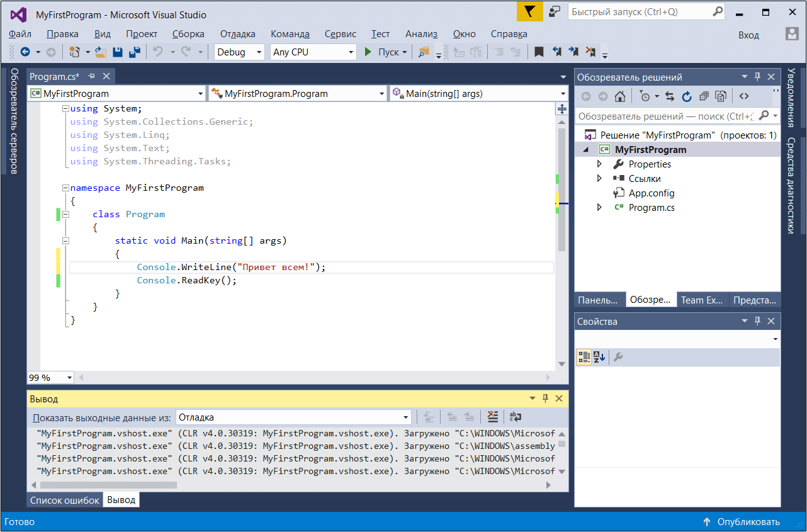Open the Сервис menu

coord(341,34)
